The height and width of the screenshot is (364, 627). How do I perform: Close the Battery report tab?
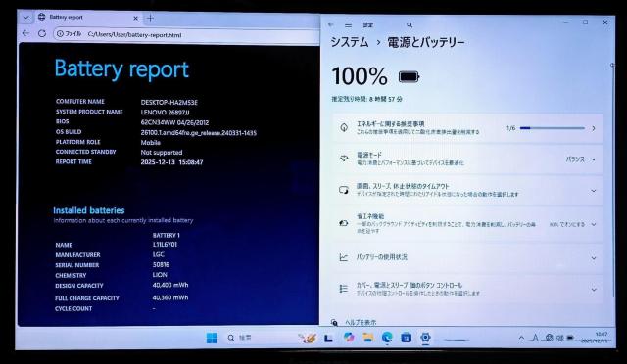(x=135, y=18)
